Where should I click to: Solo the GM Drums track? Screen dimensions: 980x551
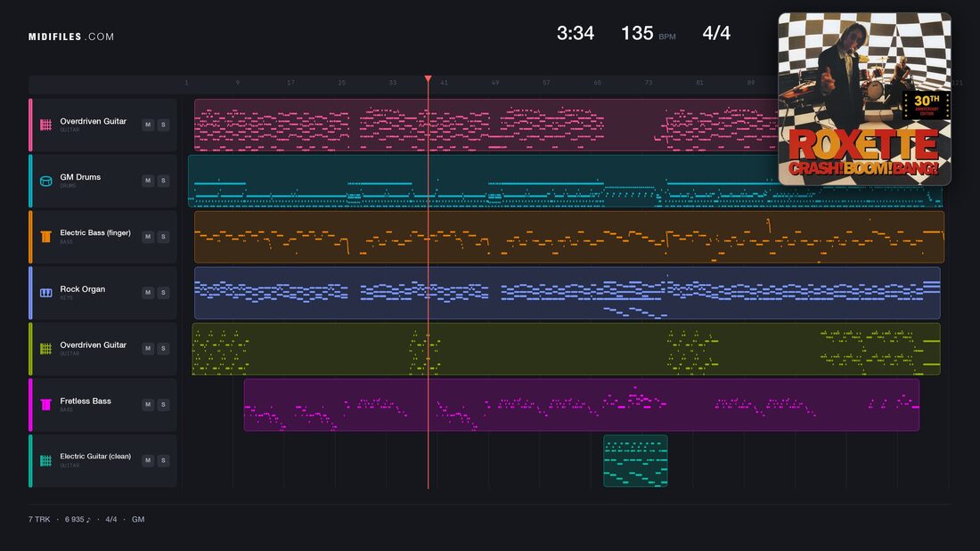click(x=163, y=181)
